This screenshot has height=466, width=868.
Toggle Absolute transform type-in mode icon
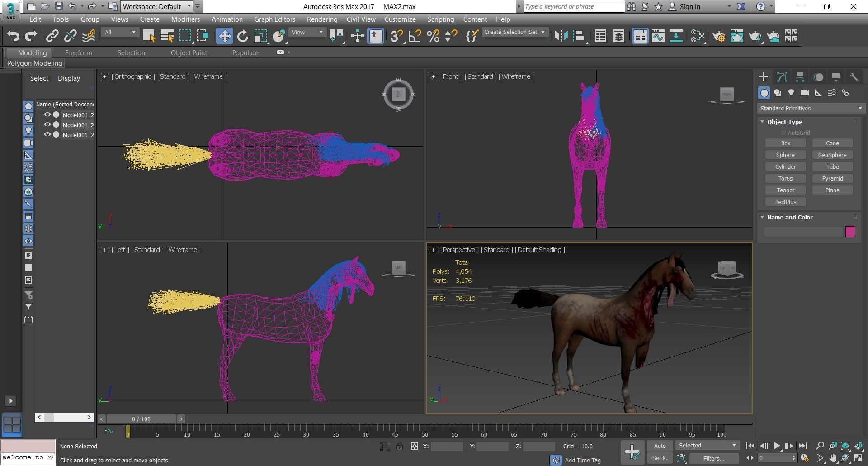tap(414, 446)
